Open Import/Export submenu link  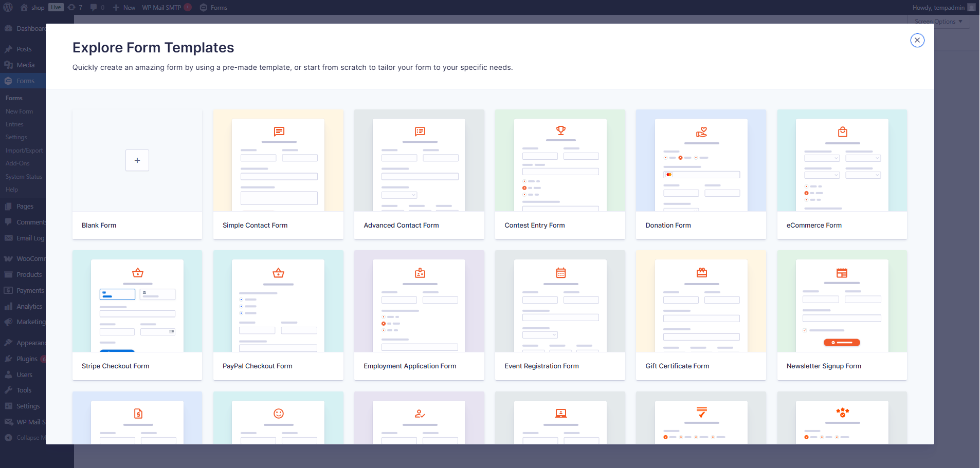pos(24,151)
